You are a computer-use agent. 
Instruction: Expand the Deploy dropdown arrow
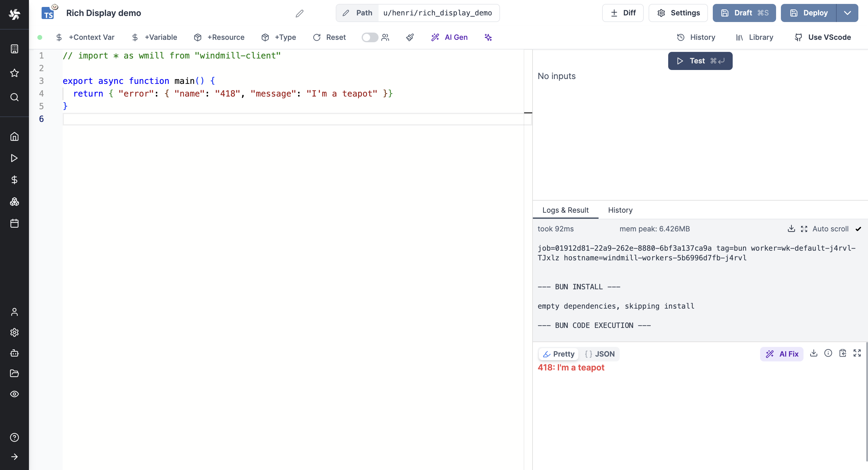847,13
